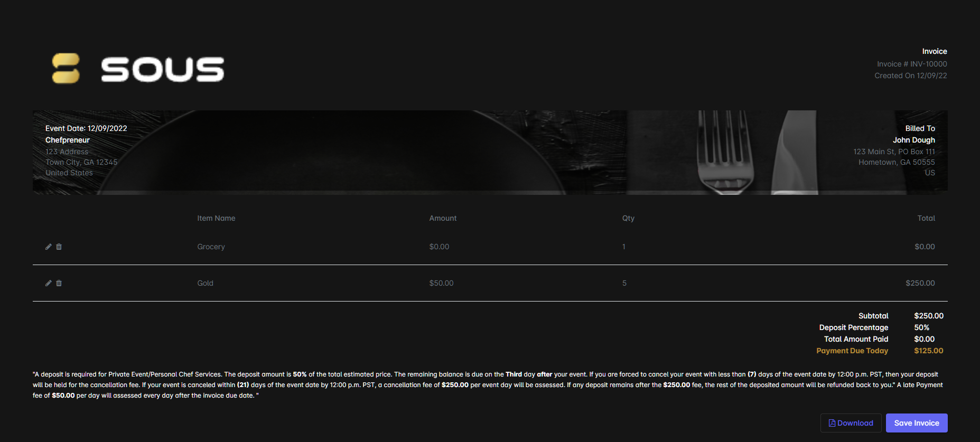The image size is (980, 442).
Task: Click the Sous gold logo icon
Action: (66, 68)
